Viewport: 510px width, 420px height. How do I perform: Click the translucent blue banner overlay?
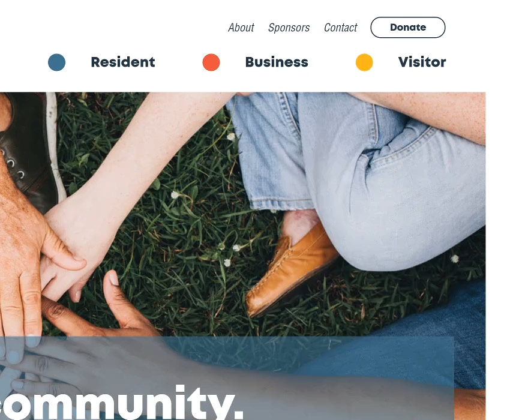pyautogui.click(x=227, y=378)
